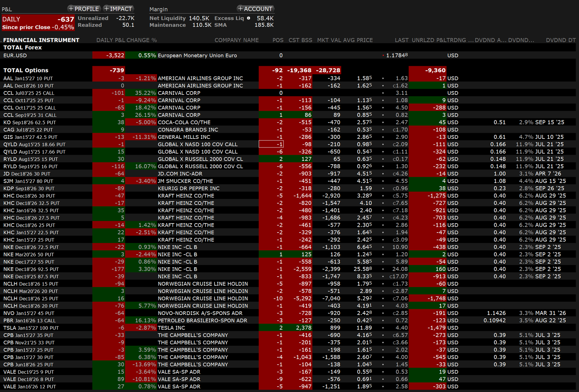Sort by Daily P&L column header
Screen dimensions: 579x392
tap(110, 40)
